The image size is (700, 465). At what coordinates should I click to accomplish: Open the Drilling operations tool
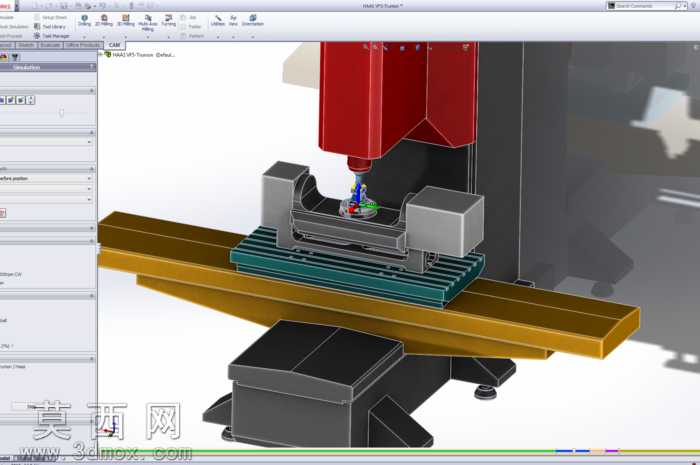[84, 20]
